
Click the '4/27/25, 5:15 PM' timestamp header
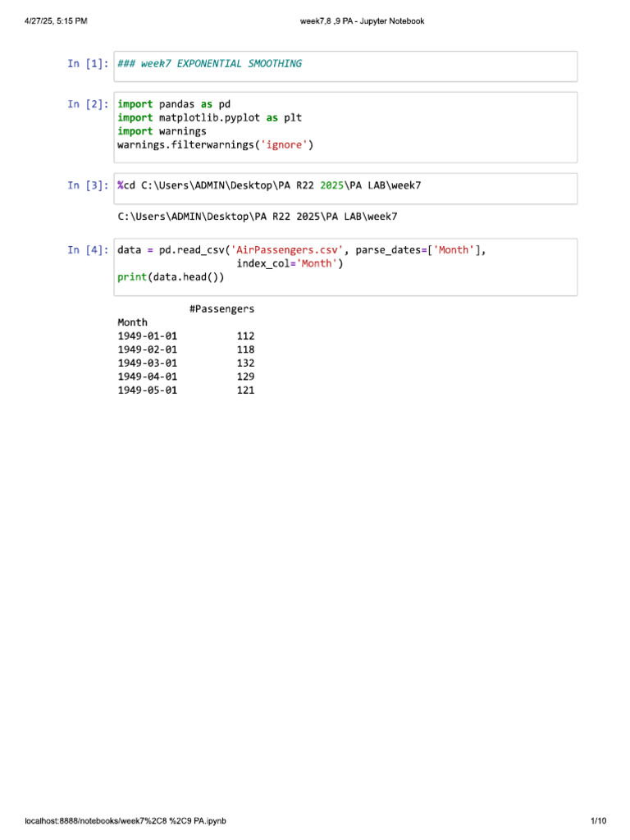[56, 21]
